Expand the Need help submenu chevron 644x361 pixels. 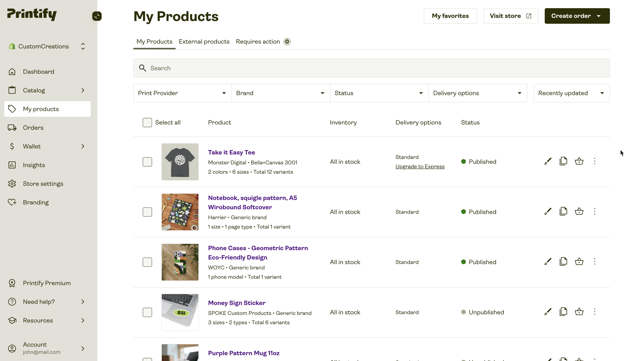83,302
